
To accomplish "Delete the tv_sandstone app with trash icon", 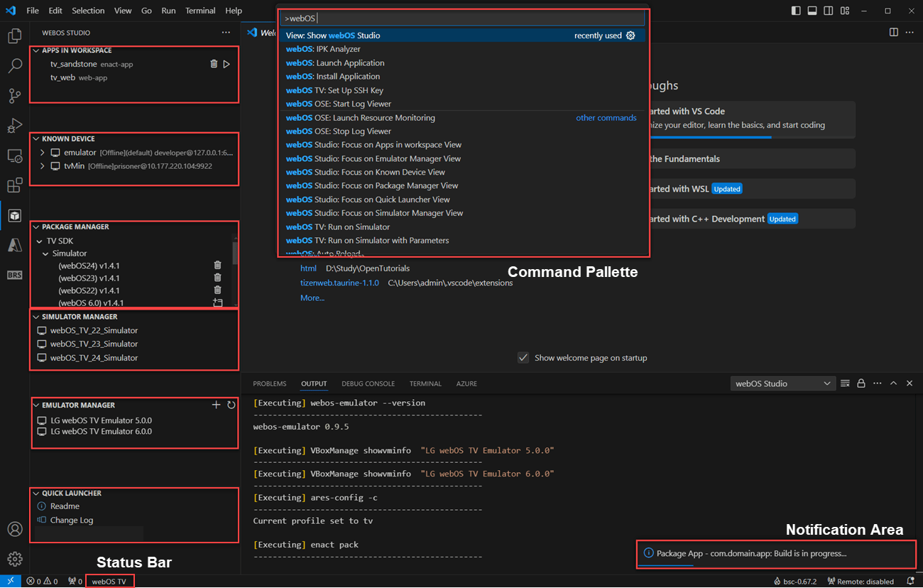I will point(214,64).
